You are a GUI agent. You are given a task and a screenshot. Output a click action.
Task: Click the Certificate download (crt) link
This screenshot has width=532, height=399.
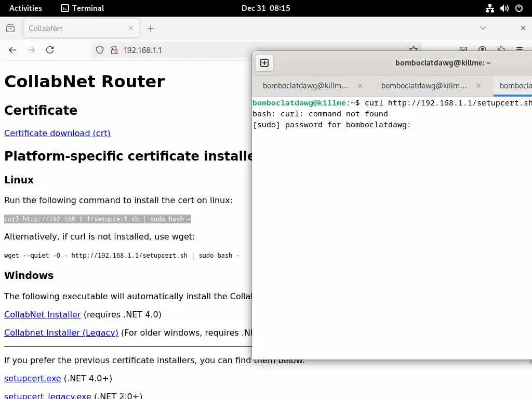click(57, 134)
